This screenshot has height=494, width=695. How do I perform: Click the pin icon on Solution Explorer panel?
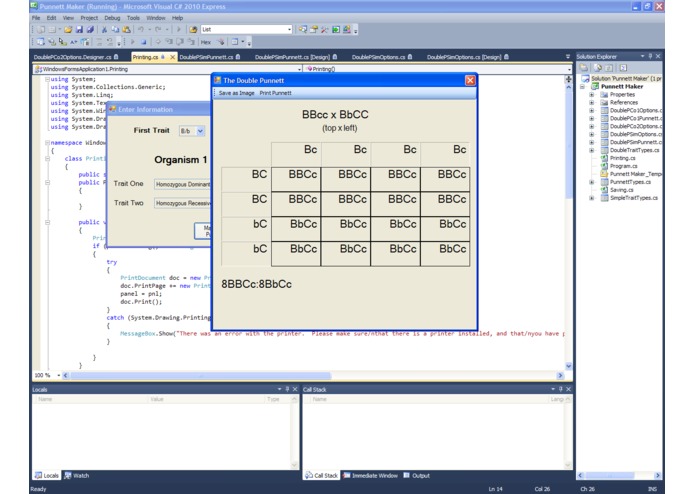[650, 56]
